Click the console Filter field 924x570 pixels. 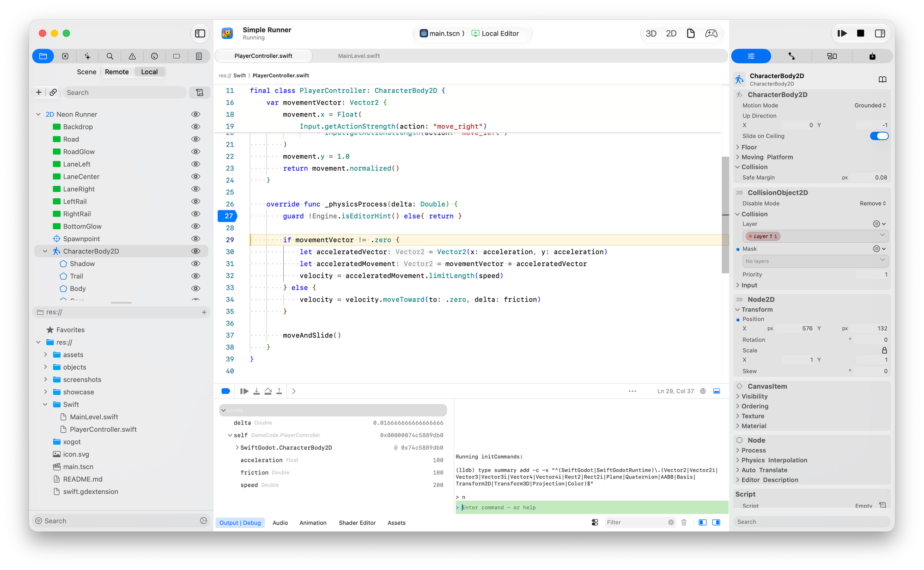(640, 522)
